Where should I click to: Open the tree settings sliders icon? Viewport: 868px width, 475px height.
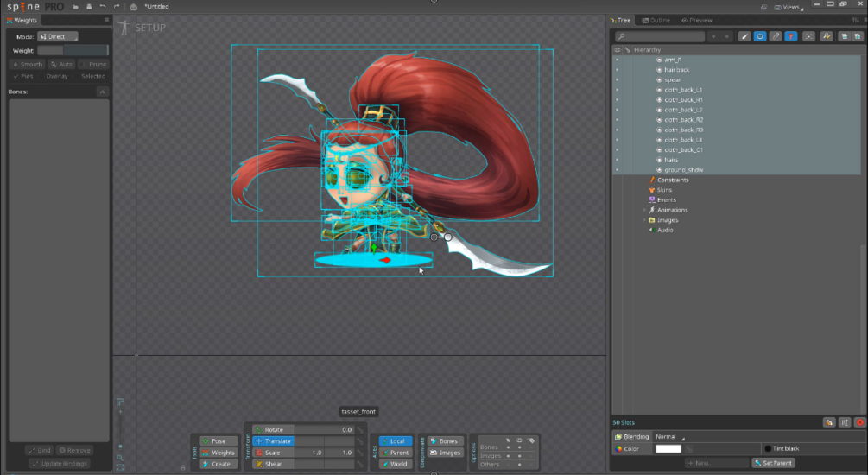pyautogui.click(x=856, y=20)
